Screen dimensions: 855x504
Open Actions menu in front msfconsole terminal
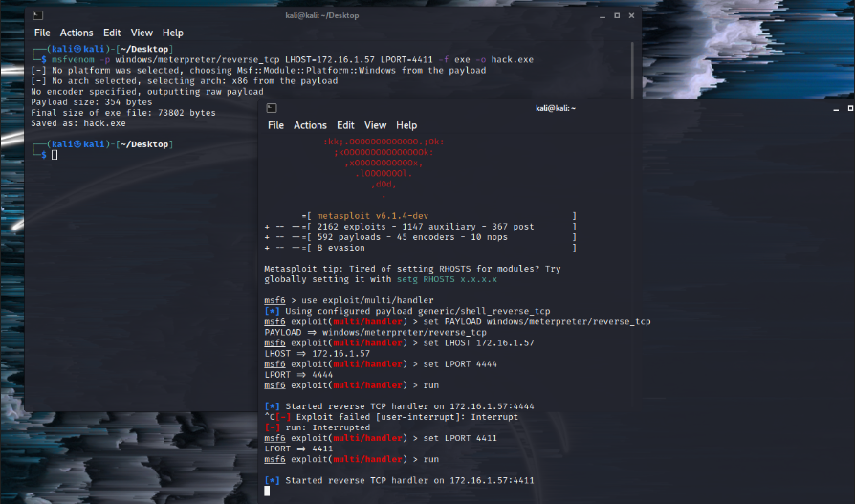pos(310,125)
